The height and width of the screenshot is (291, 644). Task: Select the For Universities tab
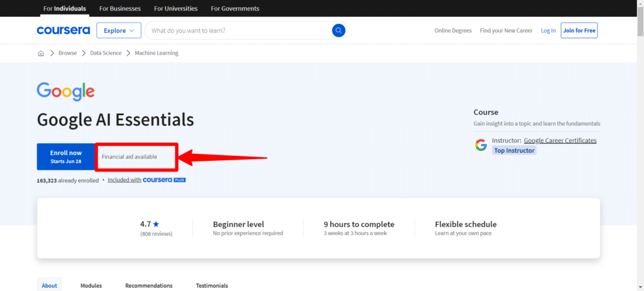point(176,8)
